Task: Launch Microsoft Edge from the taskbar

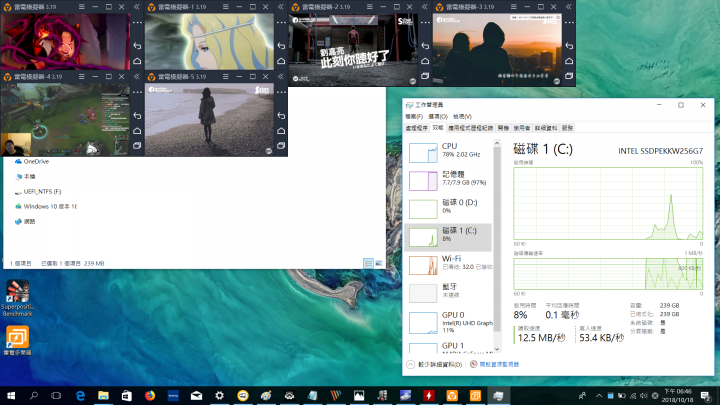Action: [x=80, y=395]
